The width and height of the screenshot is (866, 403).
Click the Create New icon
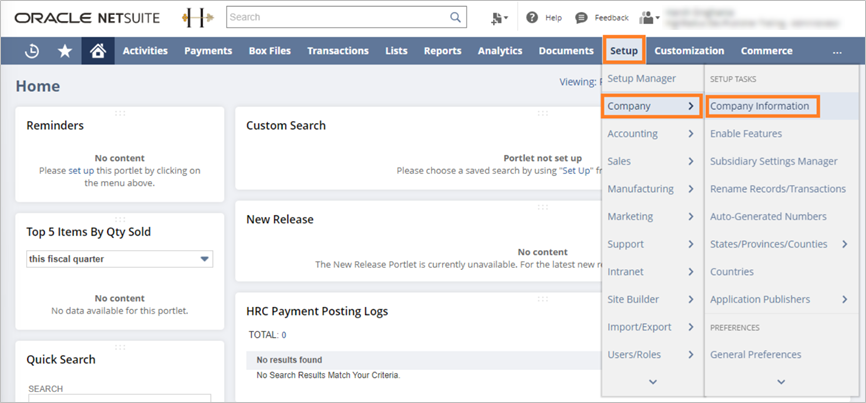pyautogui.click(x=498, y=17)
